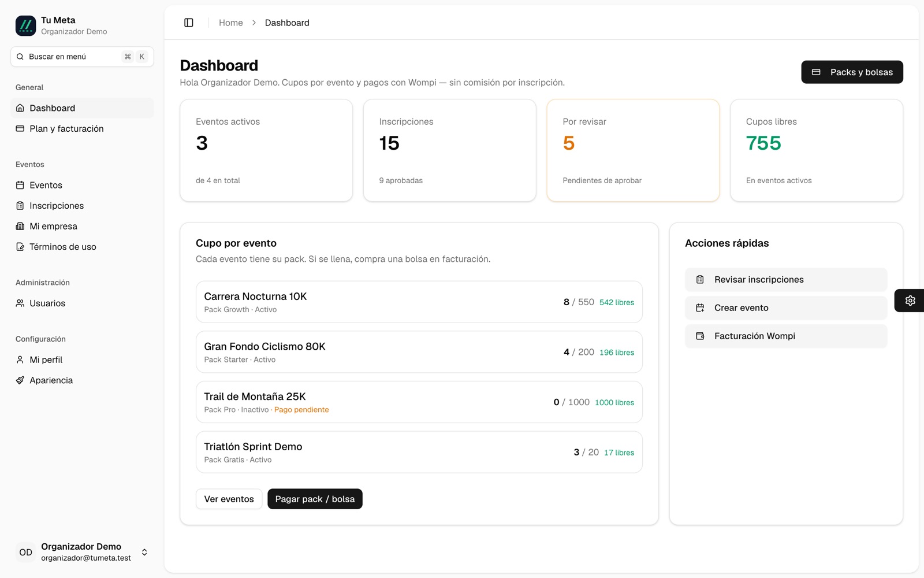
Task: Select Mi empresa in sidebar
Action: point(82,226)
